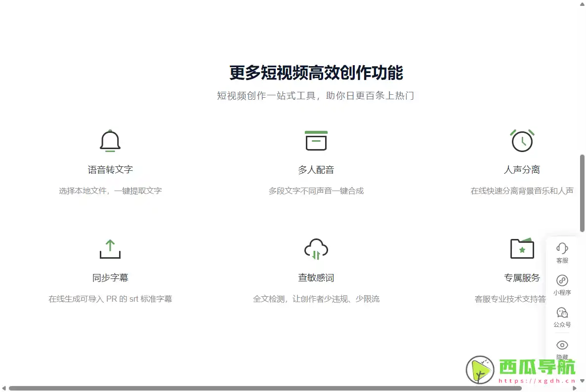Click the vertical scrollbar thumb
The image size is (586, 392).
tap(582, 193)
